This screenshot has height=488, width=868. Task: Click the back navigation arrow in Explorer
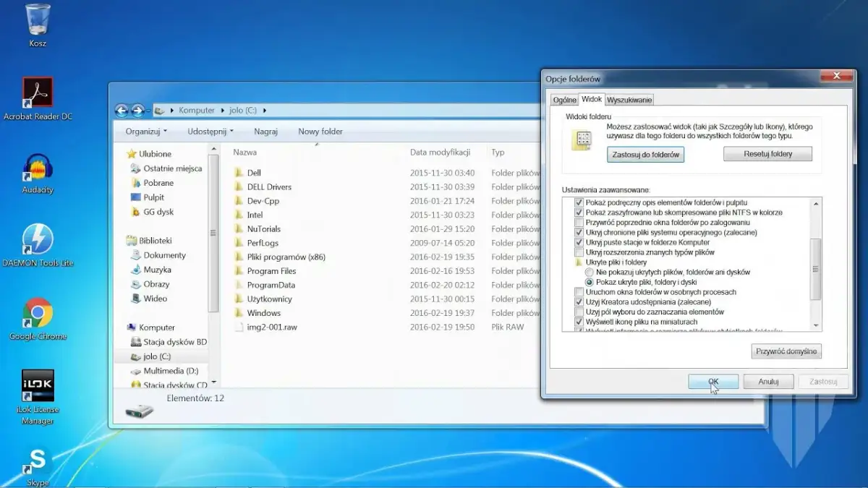coord(122,110)
